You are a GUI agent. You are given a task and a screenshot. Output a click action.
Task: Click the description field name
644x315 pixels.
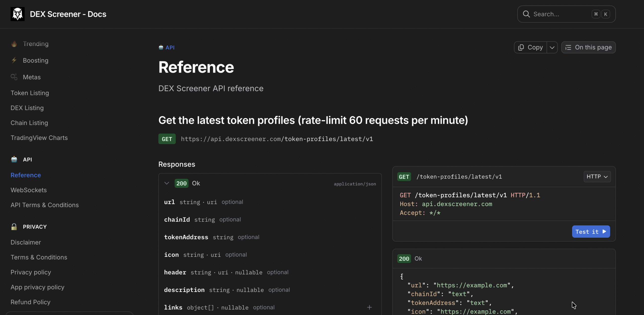tap(184, 290)
